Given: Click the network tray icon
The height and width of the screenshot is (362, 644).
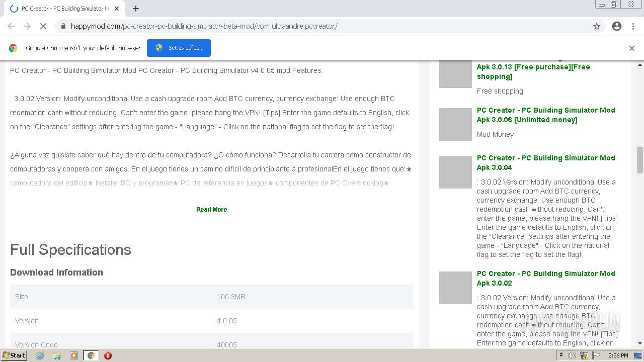Looking at the screenshot, I should [x=584, y=355].
